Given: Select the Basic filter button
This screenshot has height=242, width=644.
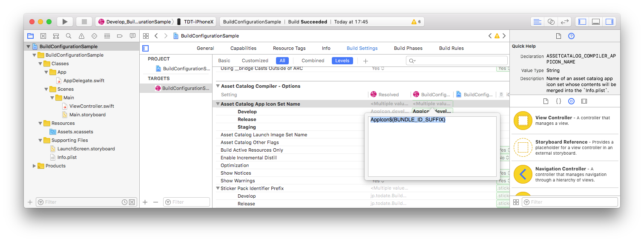Looking at the screenshot, I should (224, 60).
